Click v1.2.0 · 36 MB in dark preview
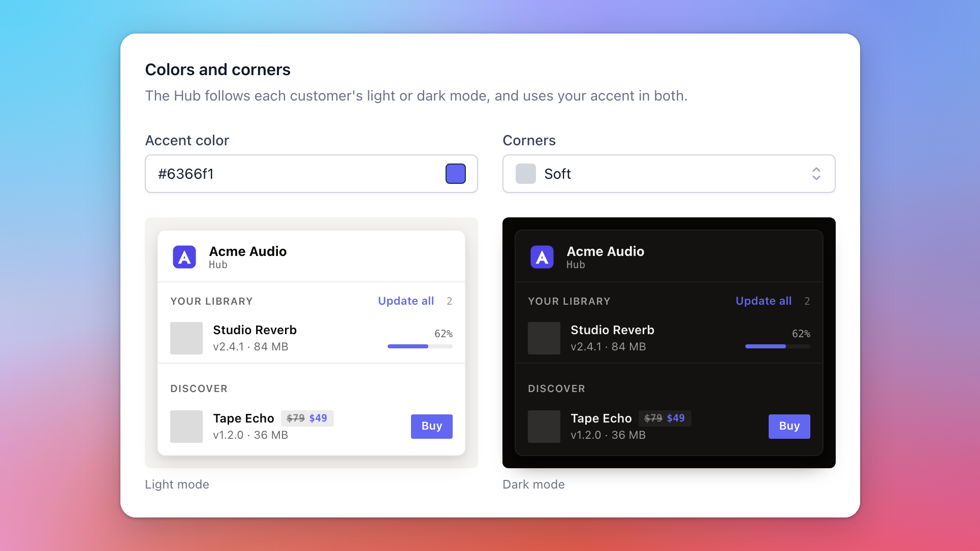The height and width of the screenshot is (551, 980). pos(609,435)
